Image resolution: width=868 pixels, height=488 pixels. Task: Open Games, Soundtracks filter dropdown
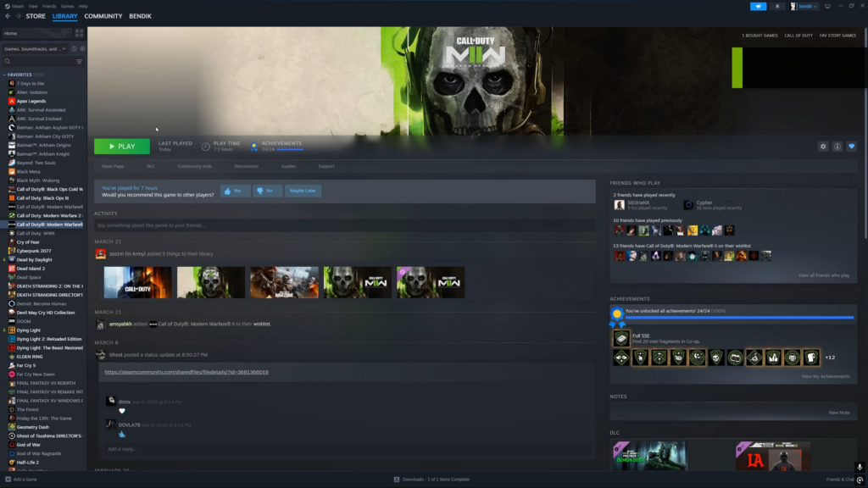click(x=35, y=48)
